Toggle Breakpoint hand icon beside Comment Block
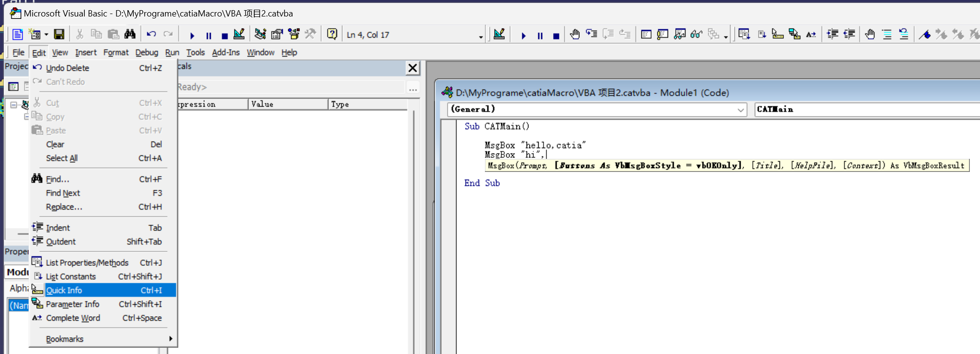This screenshot has width=980, height=354. click(x=870, y=34)
